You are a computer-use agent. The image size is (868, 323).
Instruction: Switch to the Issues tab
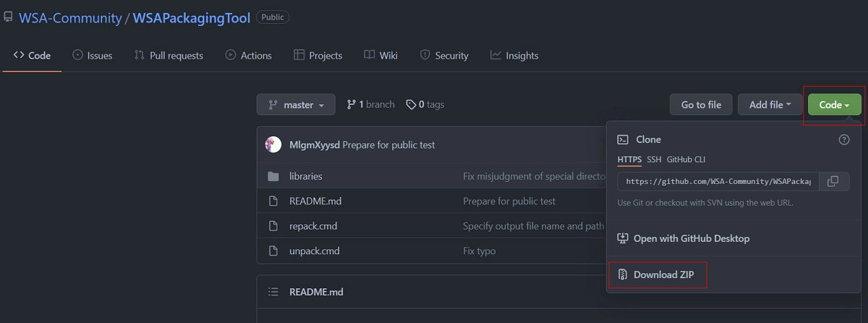[93, 56]
